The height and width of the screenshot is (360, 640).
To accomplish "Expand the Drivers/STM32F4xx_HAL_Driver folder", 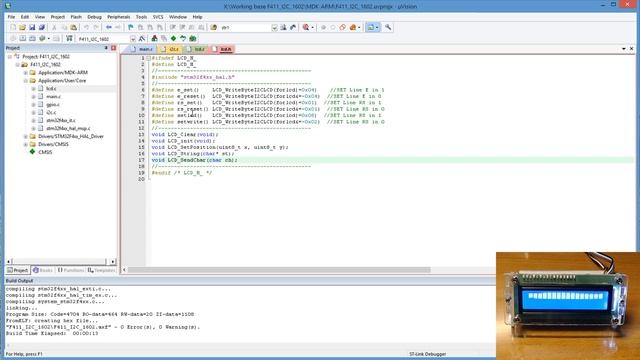I will pos(26,136).
